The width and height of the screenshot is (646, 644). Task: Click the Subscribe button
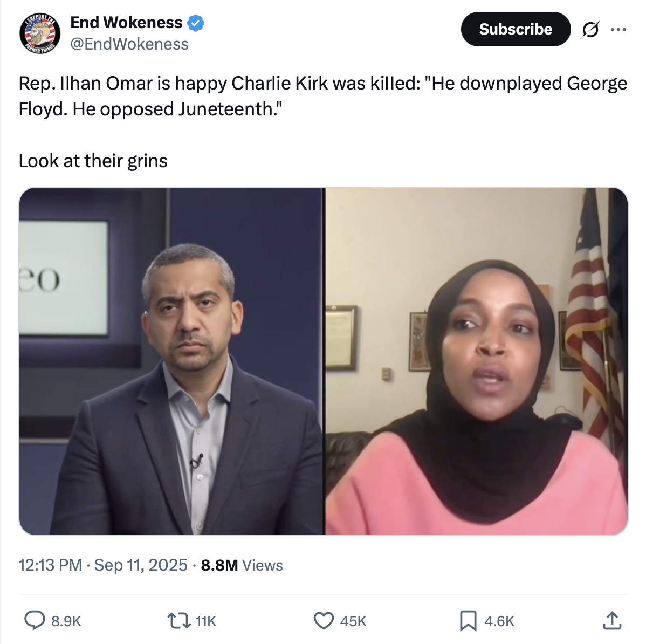516,29
